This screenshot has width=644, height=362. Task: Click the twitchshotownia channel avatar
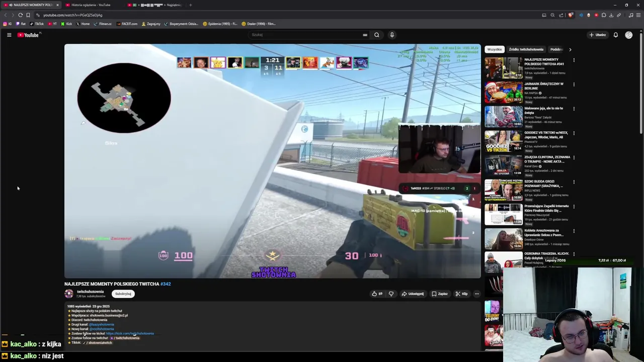coord(69,294)
